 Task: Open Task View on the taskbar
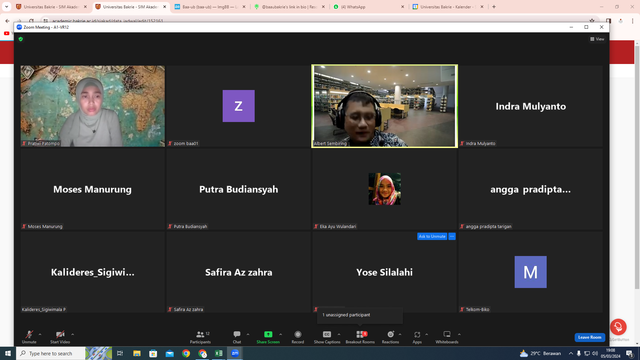[120, 353]
